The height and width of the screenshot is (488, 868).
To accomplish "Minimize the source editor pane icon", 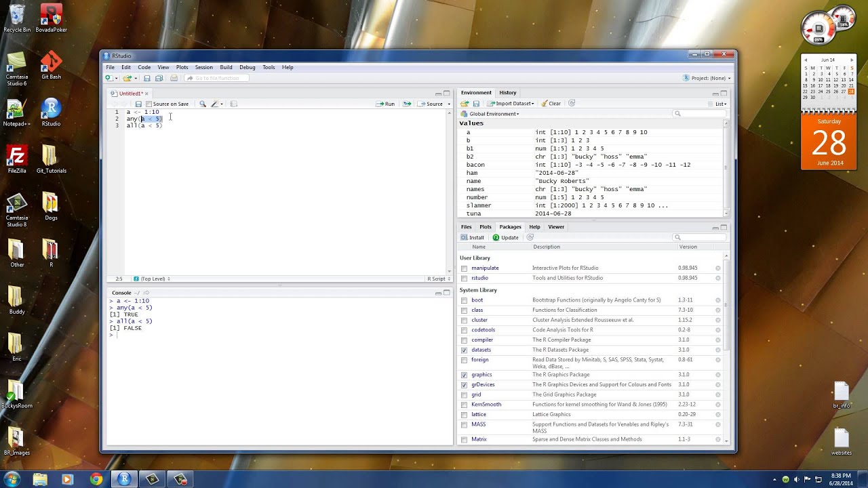I will coord(438,94).
